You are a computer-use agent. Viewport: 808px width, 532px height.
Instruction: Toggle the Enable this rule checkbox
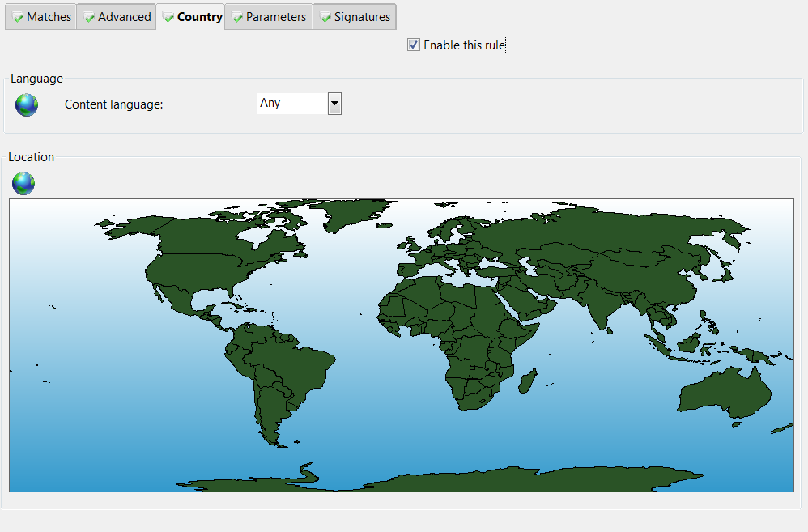click(414, 45)
